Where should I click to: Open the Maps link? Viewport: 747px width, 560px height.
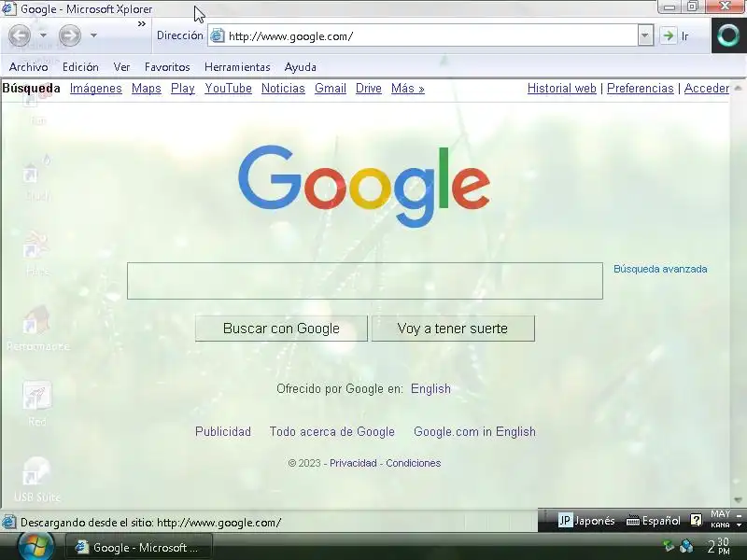click(x=147, y=88)
